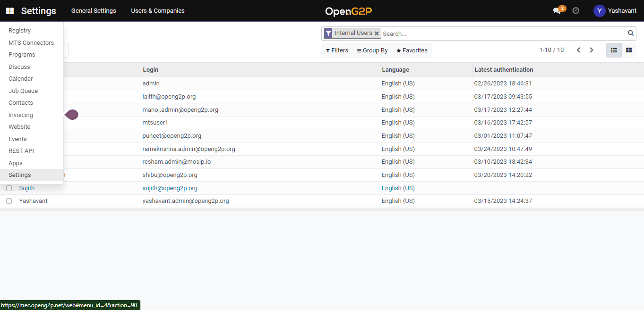Click the apps grid menu icon
644x310 pixels.
[10, 11]
